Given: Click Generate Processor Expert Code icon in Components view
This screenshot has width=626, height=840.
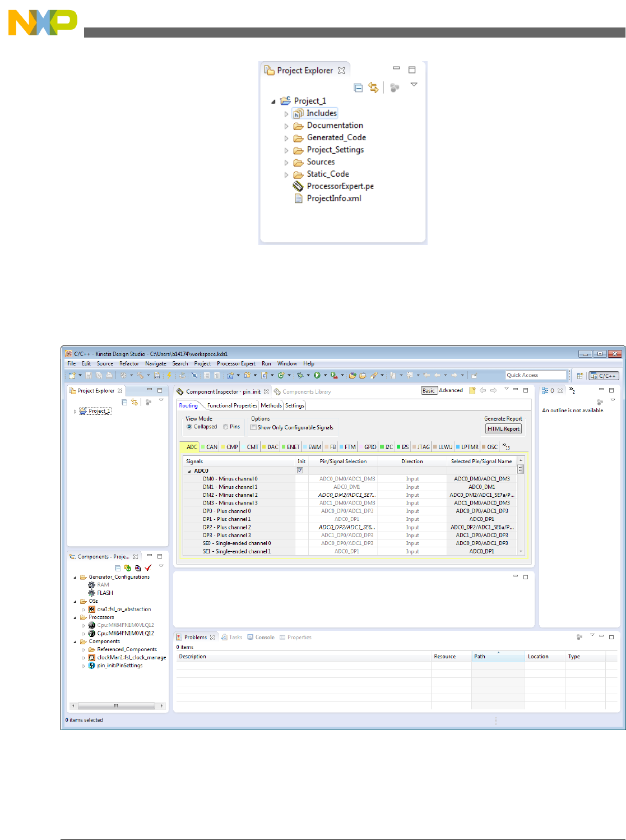Looking at the screenshot, I should (x=127, y=568).
